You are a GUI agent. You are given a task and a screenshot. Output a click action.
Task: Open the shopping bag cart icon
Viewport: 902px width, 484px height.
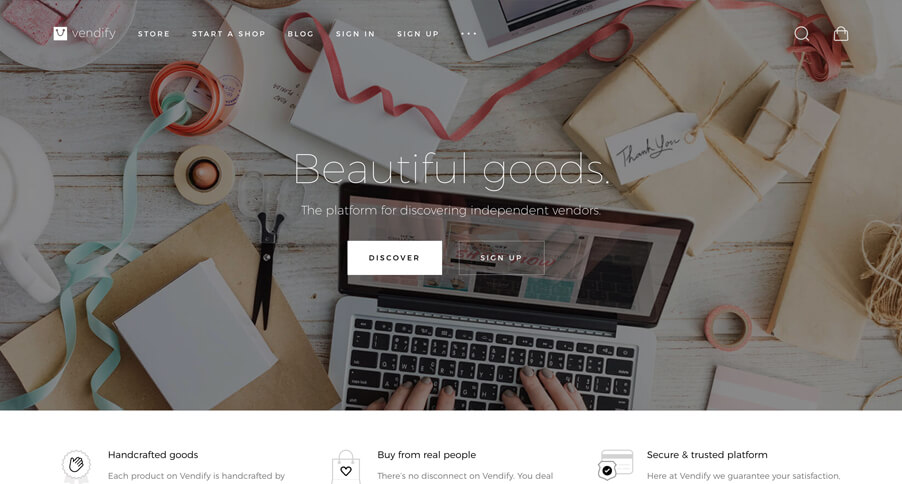[x=840, y=33]
